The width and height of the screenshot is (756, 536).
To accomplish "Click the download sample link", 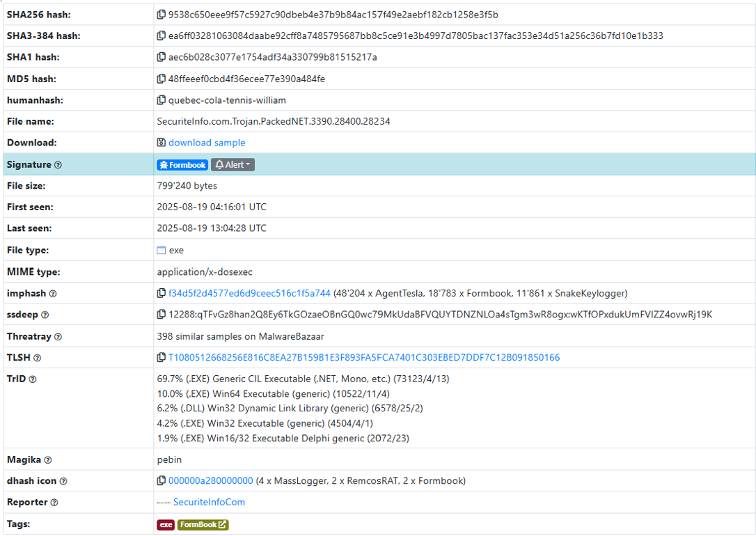I will [x=207, y=143].
